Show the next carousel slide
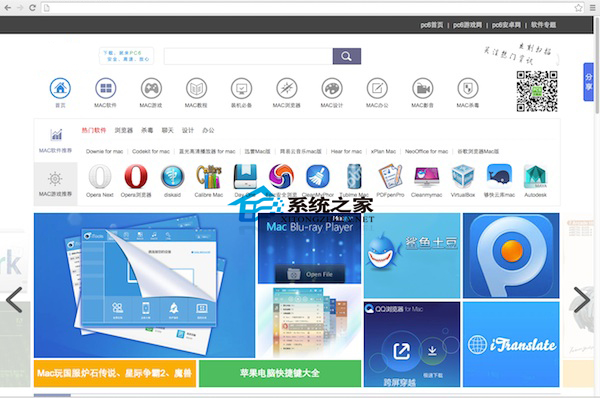 [x=582, y=300]
